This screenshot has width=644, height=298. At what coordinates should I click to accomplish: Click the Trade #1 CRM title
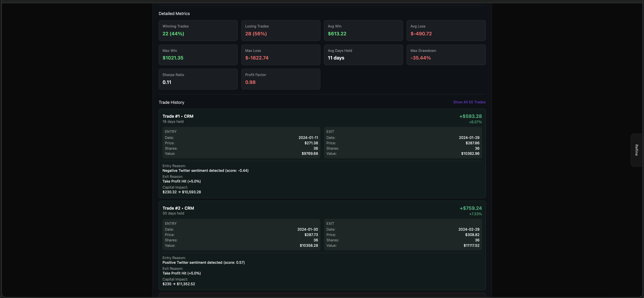tap(178, 116)
